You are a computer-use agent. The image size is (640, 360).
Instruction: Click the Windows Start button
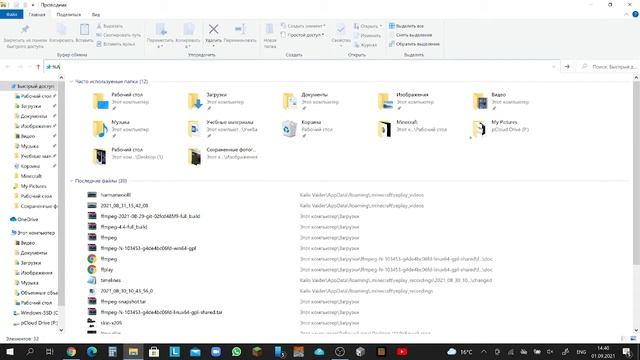pos(10,351)
